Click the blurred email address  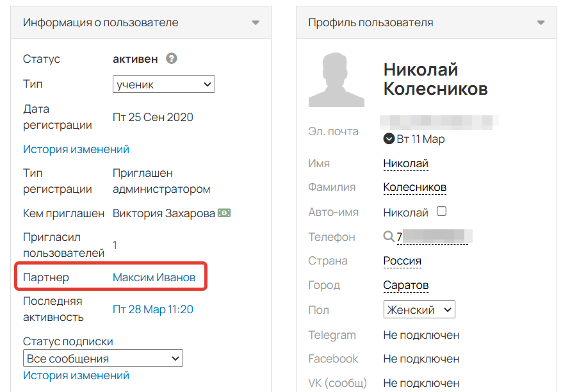click(x=439, y=122)
